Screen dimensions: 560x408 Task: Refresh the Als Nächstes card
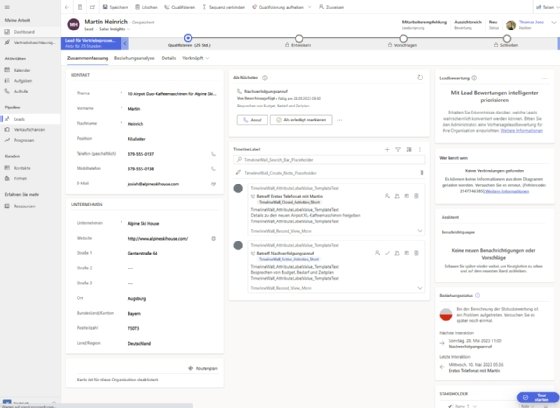coord(420,78)
